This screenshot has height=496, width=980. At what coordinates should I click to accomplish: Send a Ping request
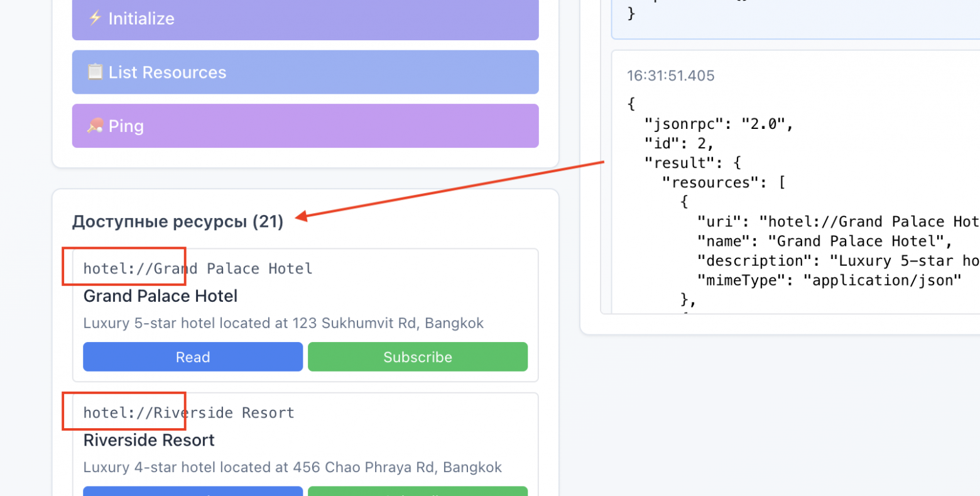pos(305,126)
